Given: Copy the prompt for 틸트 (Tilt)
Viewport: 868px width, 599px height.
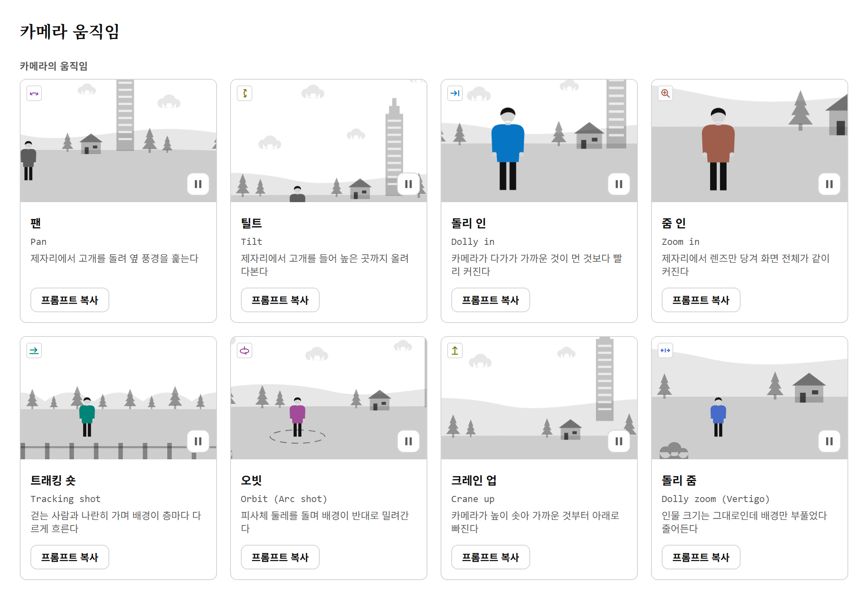Looking at the screenshot, I should coord(280,300).
